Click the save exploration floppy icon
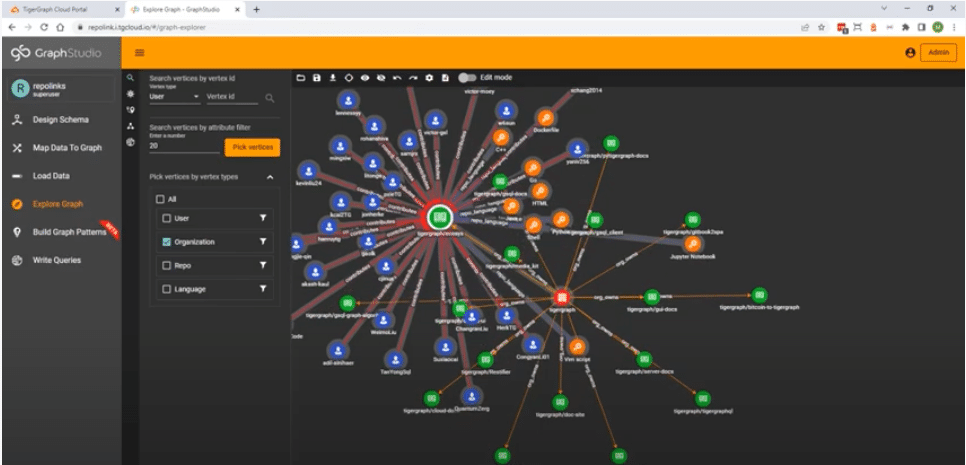The image size is (966, 465). click(x=317, y=78)
